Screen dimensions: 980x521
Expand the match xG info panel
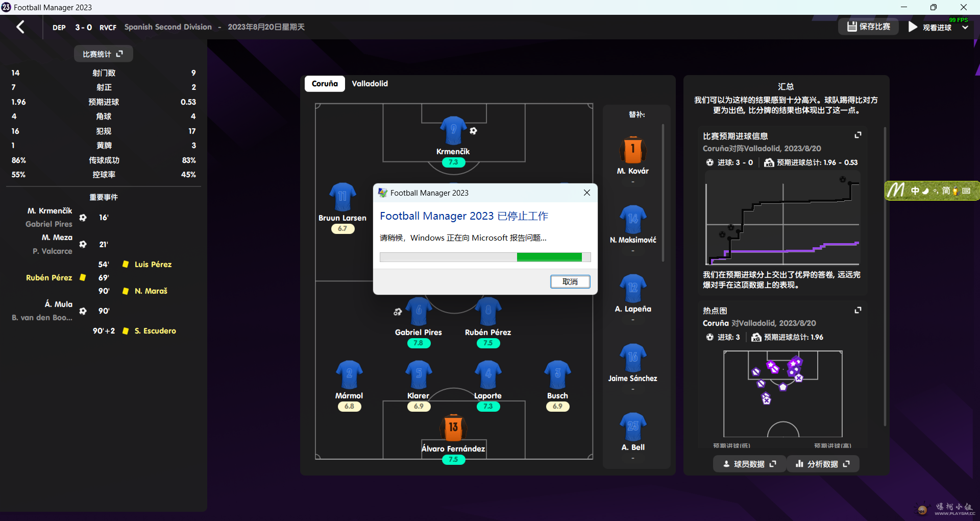858,135
